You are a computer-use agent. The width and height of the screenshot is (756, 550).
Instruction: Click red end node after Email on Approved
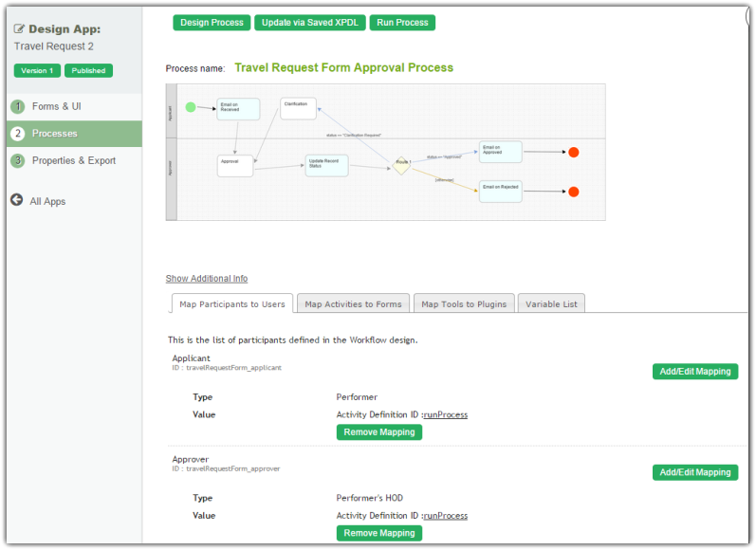click(x=573, y=152)
